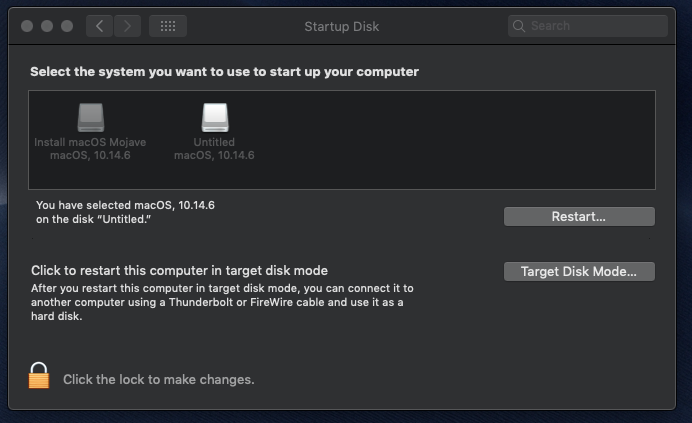Click the forward arrow in the toolbar

127,26
